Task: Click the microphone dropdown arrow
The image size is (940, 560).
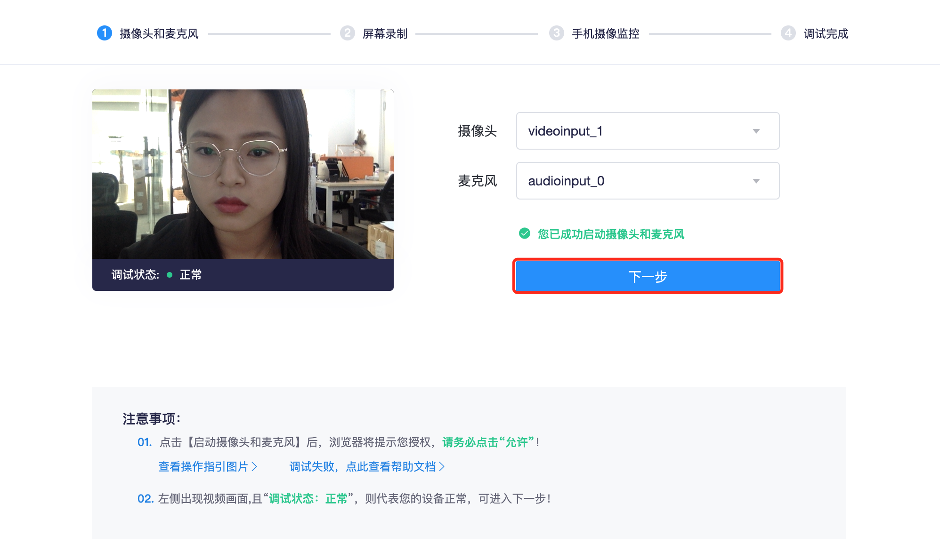Action: coord(756,181)
